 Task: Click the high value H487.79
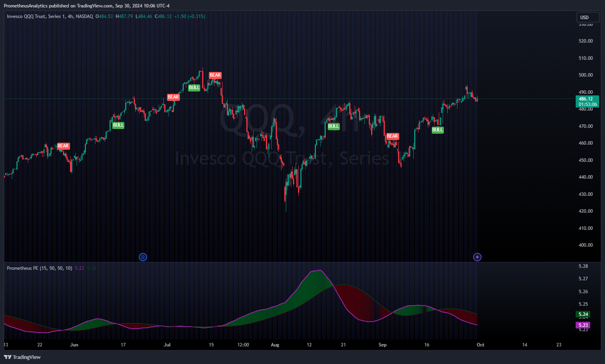click(x=124, y=16)
